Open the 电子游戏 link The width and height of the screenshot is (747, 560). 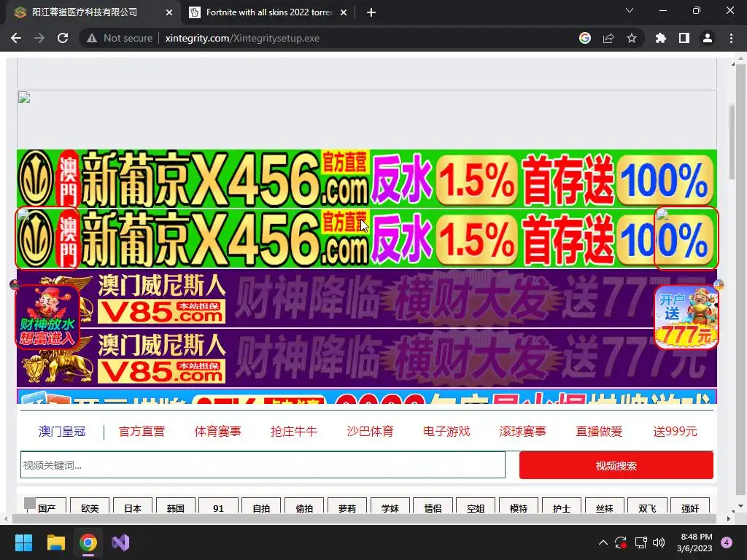coord(446,432)
